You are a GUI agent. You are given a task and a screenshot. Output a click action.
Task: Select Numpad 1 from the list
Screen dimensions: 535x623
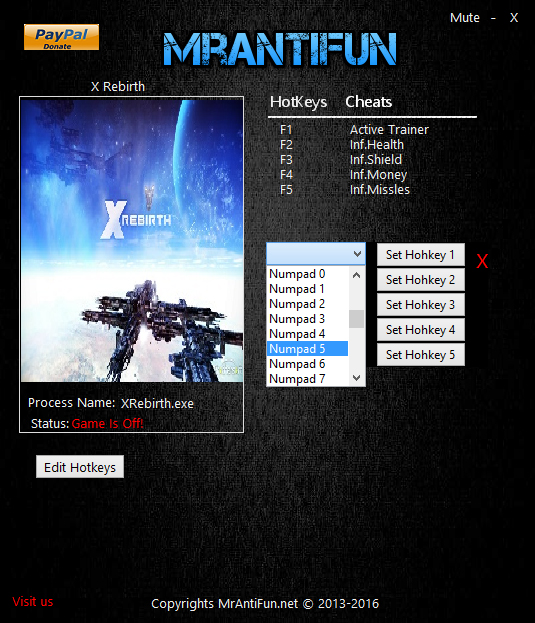(308, 289)
